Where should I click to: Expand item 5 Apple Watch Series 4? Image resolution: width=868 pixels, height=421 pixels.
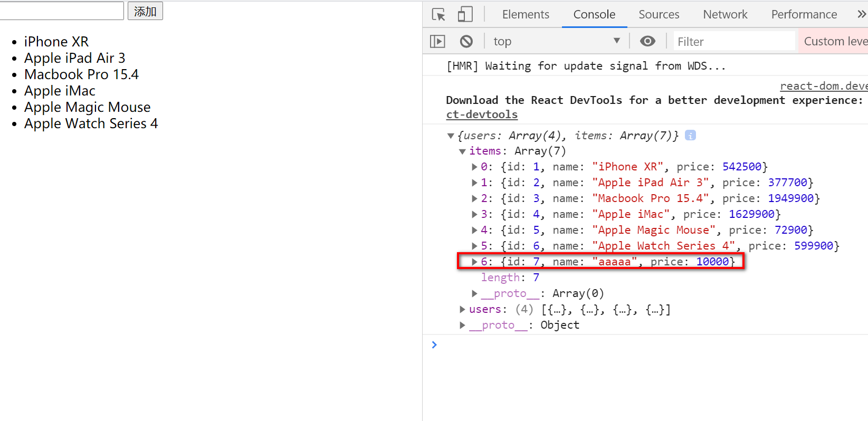point(474,246)
